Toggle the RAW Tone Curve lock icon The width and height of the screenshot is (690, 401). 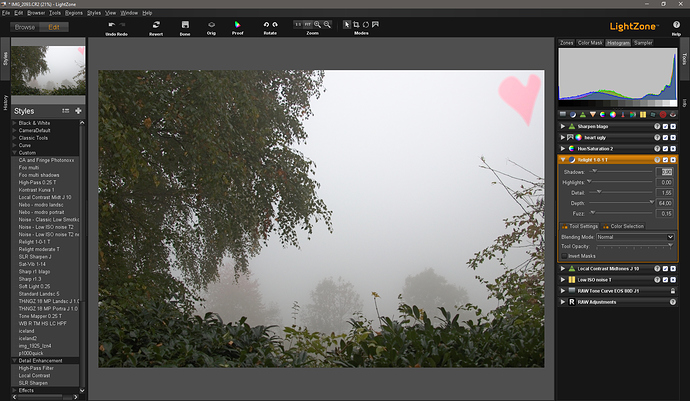pos(673,291)
